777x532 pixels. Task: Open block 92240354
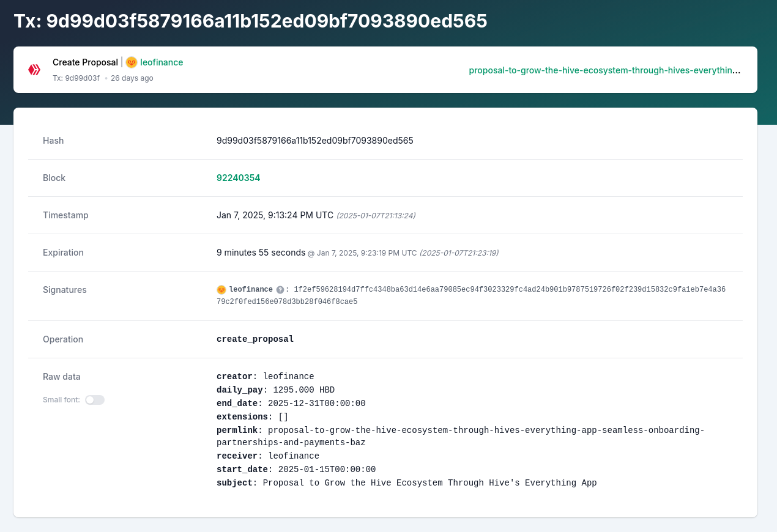coord(239,178)
